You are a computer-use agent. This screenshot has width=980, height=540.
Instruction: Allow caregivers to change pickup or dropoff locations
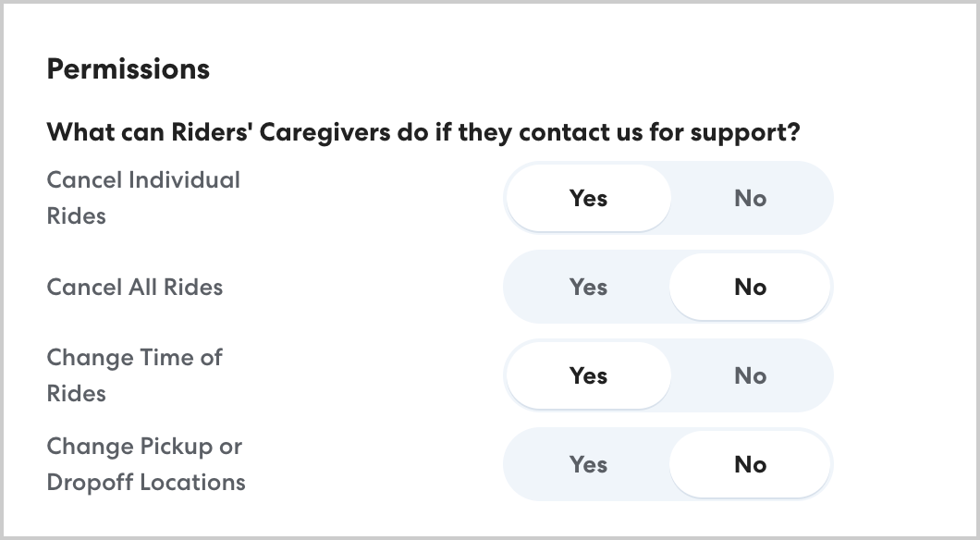[588, 464]
